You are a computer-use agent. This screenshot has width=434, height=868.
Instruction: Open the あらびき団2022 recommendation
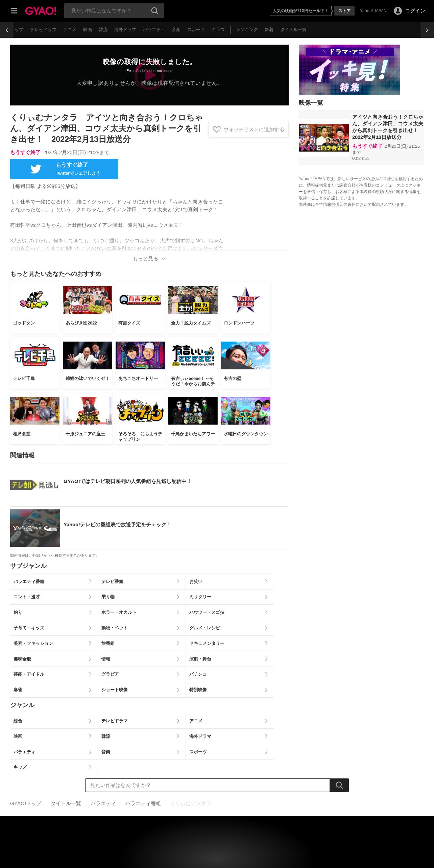tap(88, 308)
